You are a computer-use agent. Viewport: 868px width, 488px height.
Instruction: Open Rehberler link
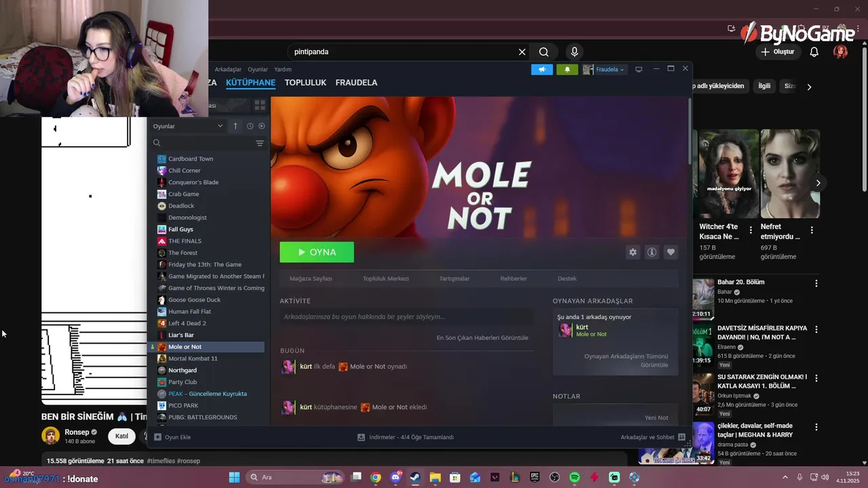point(513,279)
